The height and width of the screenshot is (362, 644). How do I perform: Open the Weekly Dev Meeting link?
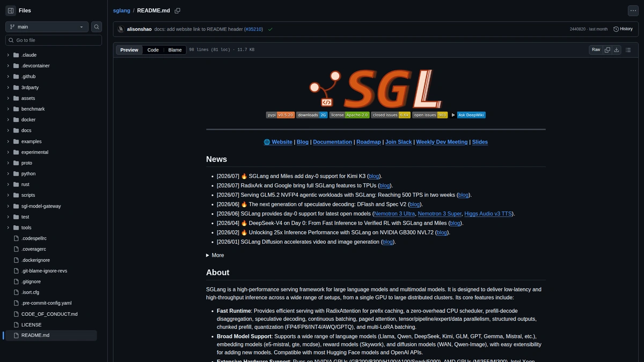tap(442, 142)
